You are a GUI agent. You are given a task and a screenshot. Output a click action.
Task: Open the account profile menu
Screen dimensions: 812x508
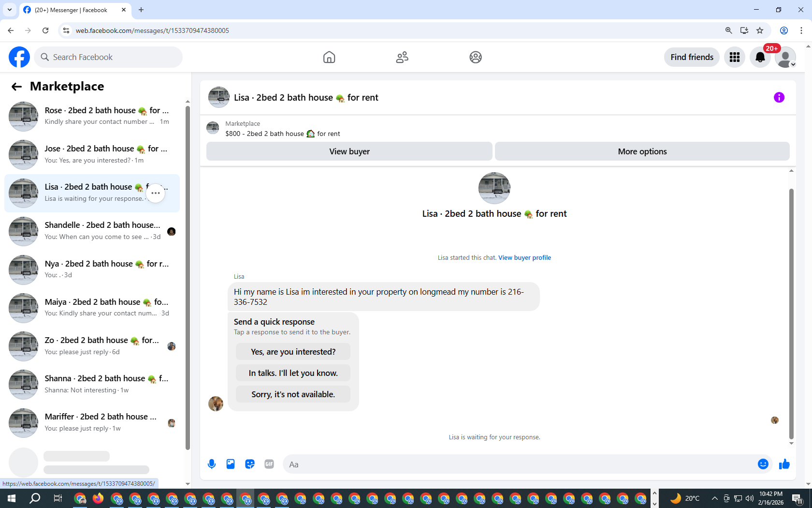pyautogui.click(x=785, y=57)
